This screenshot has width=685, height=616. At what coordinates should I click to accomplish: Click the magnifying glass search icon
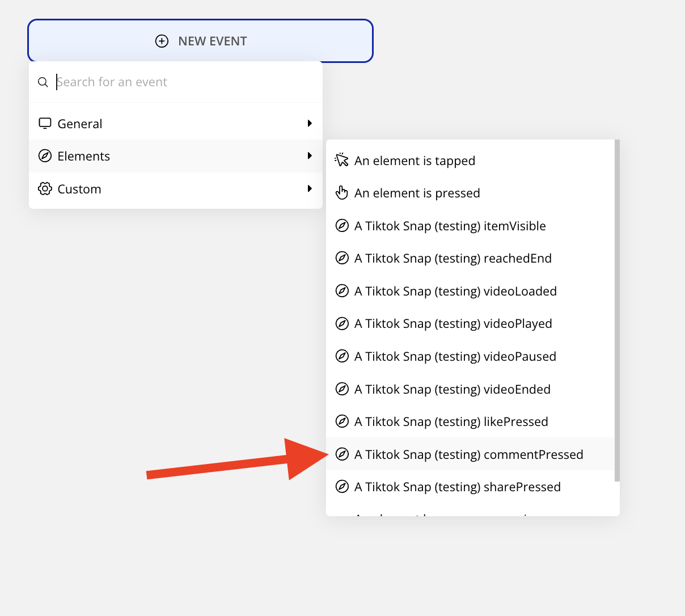43,82
